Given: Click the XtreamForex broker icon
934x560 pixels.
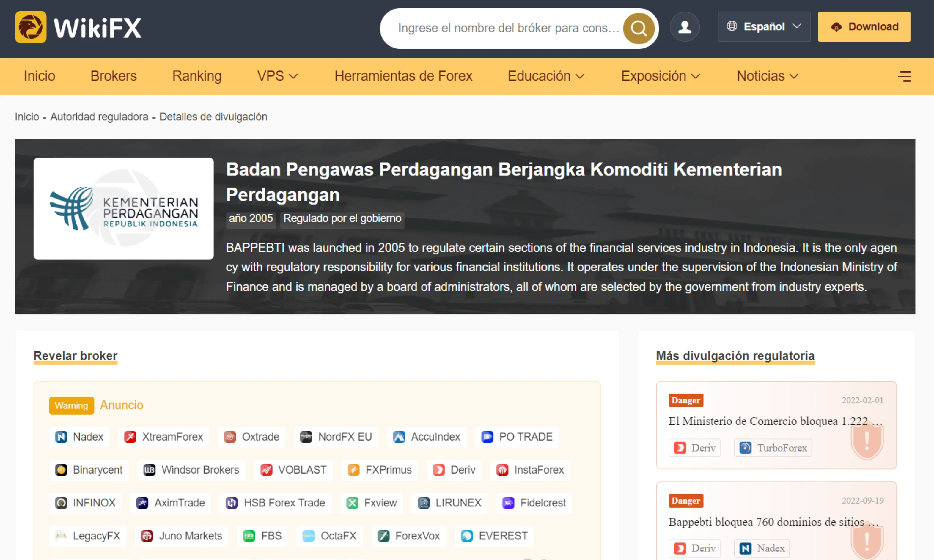Looking at the screenshot, I should coord(130,437).
